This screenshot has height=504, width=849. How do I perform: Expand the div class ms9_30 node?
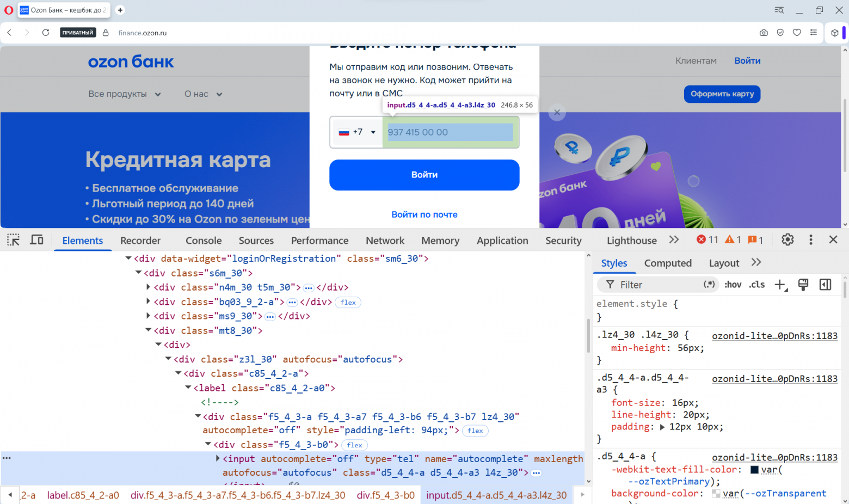point(149,316)
